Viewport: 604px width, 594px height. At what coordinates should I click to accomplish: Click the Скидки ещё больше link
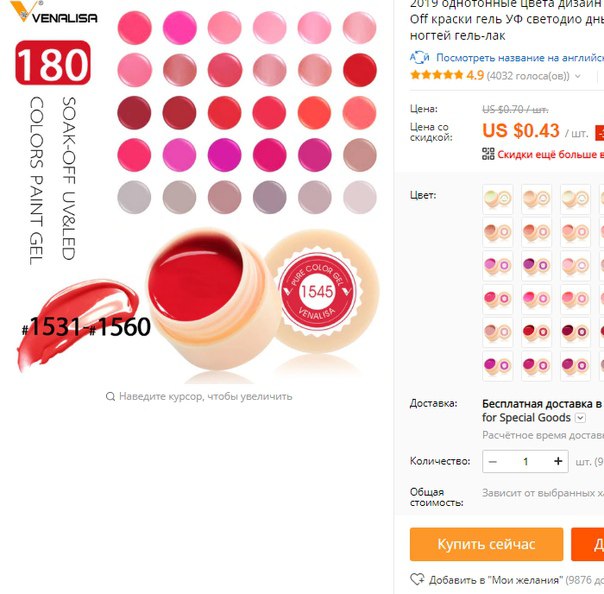pyautogui.click(x=550, y=154)
